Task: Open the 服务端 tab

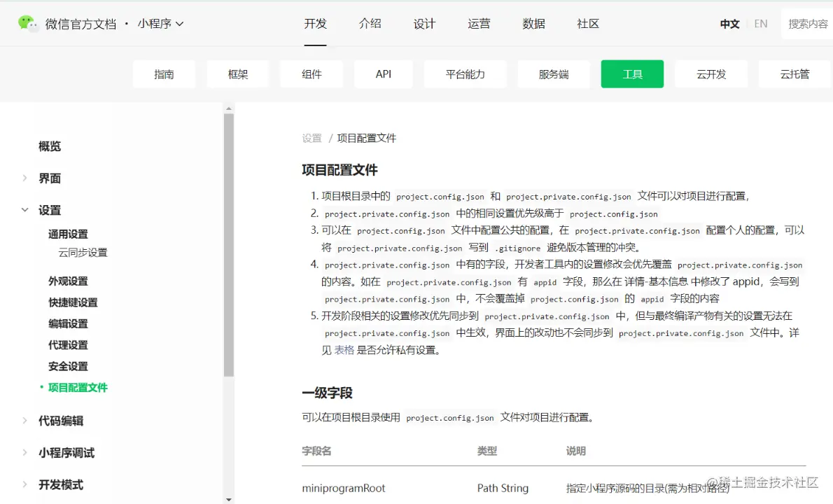Action: (554, 73)
